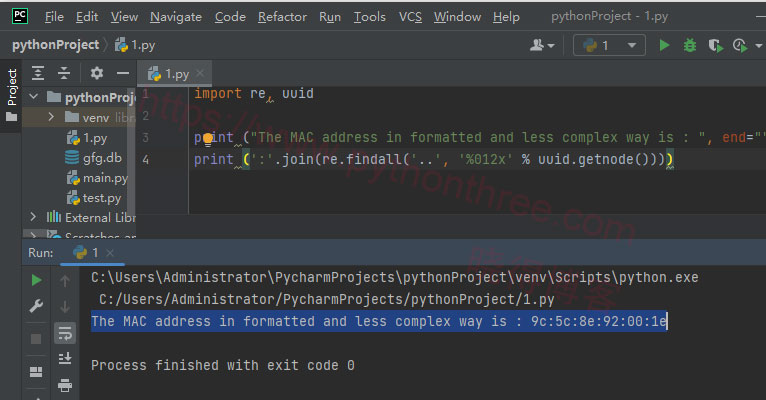Image resolution: width=766 pixels, height=400 pixels.
Task: Collapse the pythonProject root folder
Action: [x=33, y=97]
